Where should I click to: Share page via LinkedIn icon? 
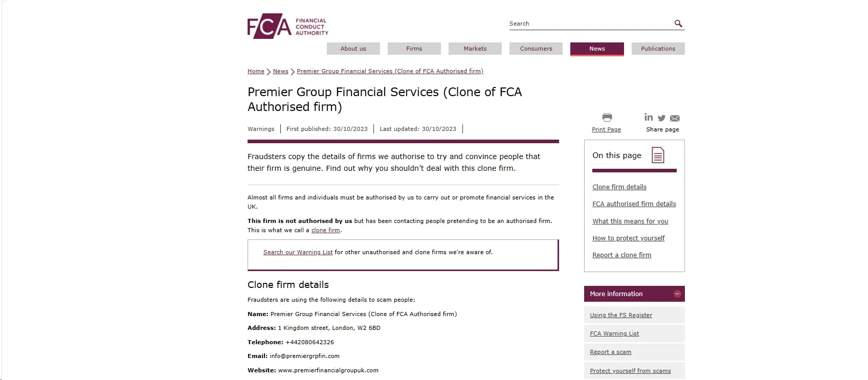pos(649,117)
